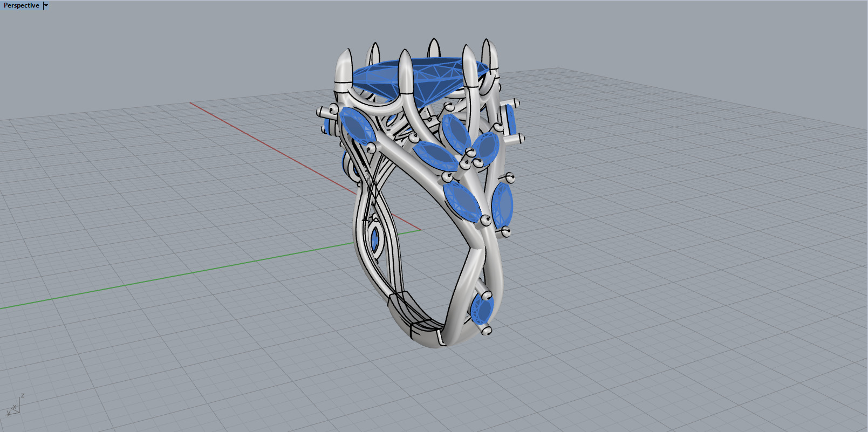
Task: Click the Perspective viewport title label
Action: (x=22, y=5)
